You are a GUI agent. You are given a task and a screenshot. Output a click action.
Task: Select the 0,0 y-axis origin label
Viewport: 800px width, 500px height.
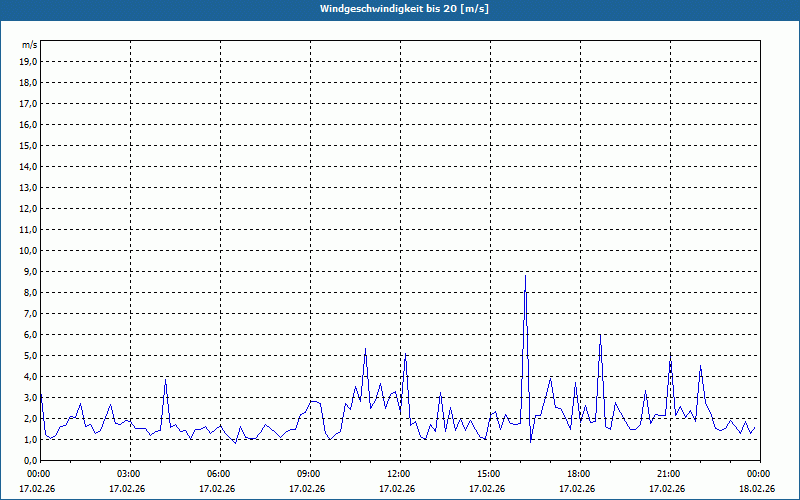click(x=28, y=460)
